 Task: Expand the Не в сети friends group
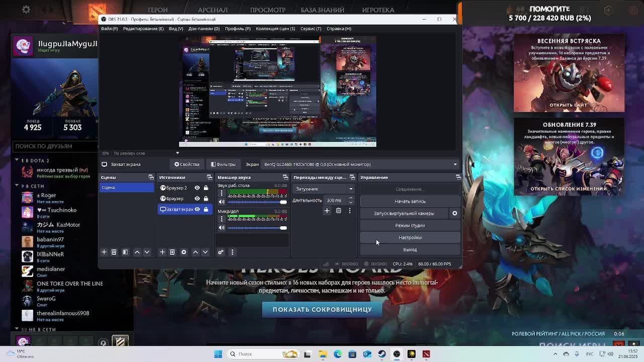click(17, 329)
